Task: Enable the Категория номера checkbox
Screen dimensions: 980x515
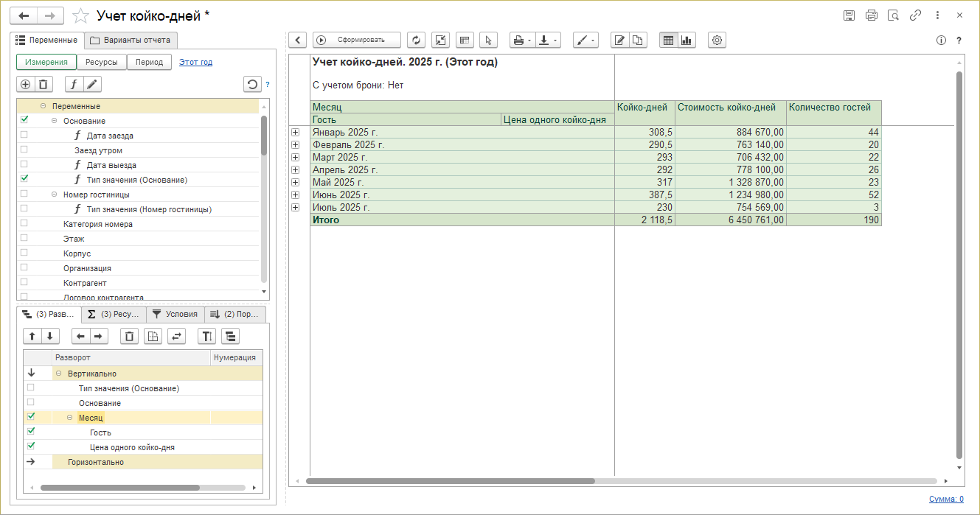Action: (x=24, y=223)
